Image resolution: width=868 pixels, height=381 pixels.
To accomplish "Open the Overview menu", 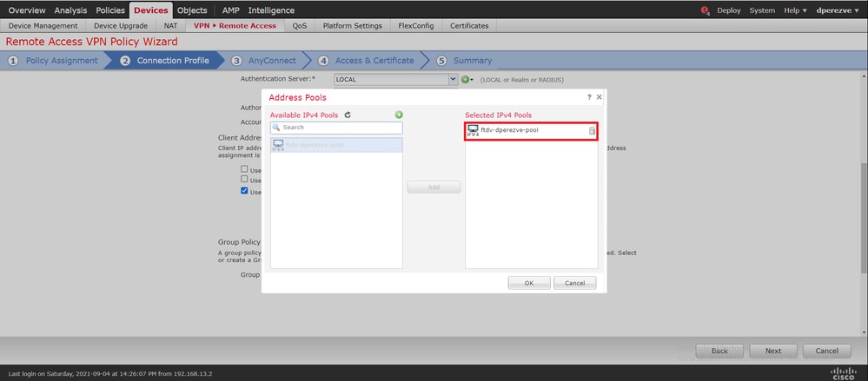I will (x=27, y=10).
